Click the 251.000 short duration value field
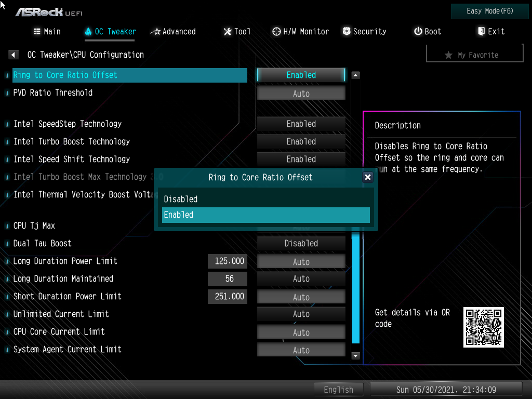 pyautogui.click(x=228, y=296)
